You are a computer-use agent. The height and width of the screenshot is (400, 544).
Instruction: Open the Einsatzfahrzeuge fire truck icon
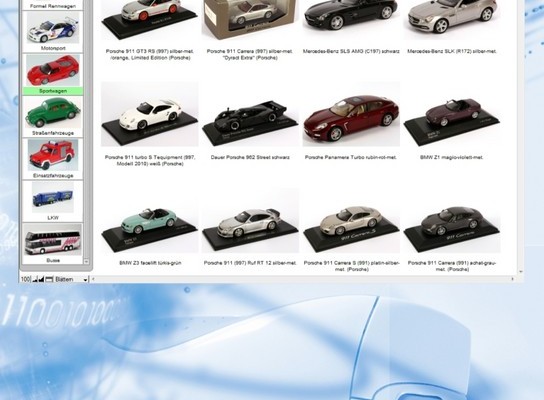(x=53, y=155)
